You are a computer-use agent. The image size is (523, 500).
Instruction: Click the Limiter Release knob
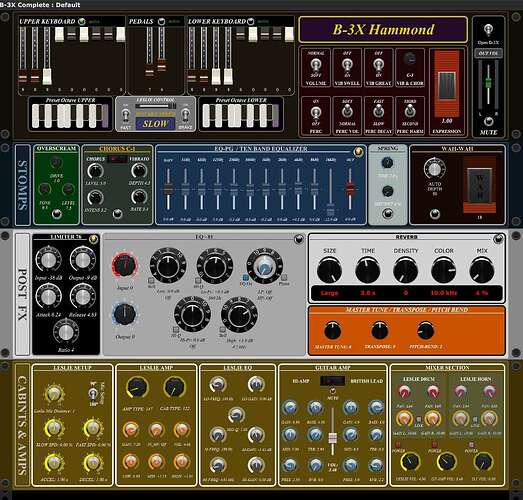(83, 297)
